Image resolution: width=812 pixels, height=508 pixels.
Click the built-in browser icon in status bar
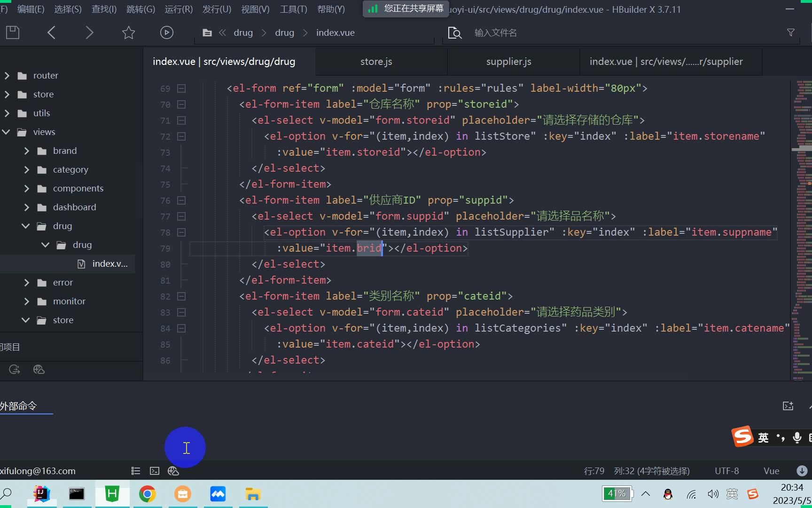tap(173, 471)
